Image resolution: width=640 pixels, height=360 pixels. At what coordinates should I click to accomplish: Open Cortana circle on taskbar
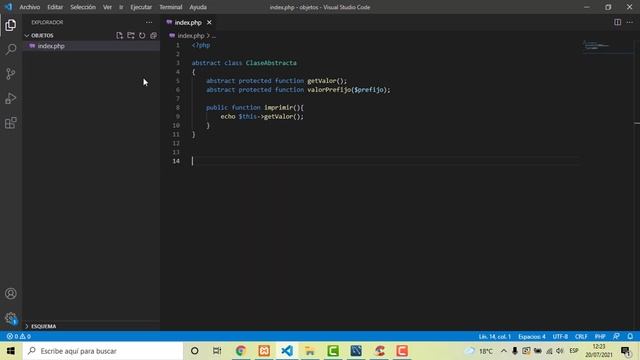click(x=195, y=351)
